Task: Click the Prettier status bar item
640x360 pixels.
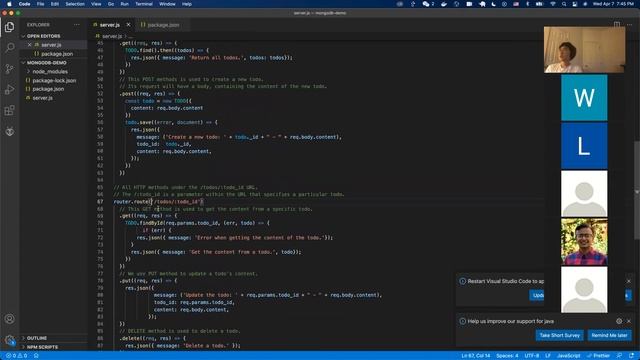Action: tap(598, 356)
